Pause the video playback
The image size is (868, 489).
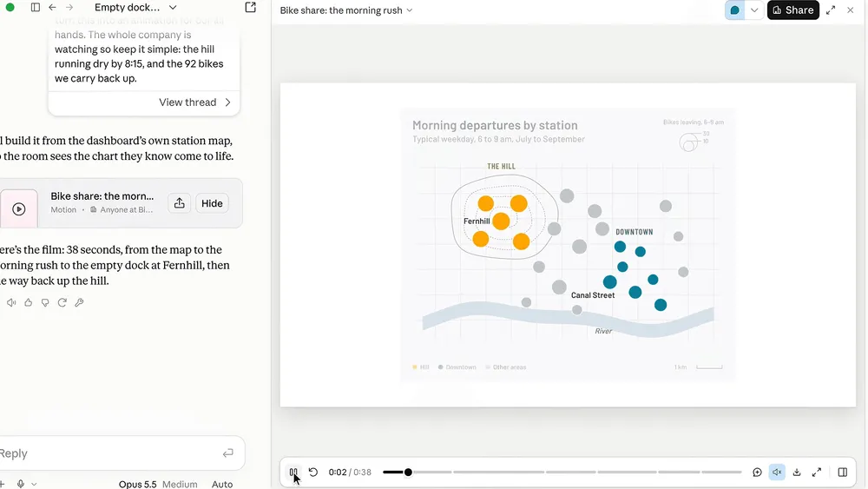(x=293, y=472)
